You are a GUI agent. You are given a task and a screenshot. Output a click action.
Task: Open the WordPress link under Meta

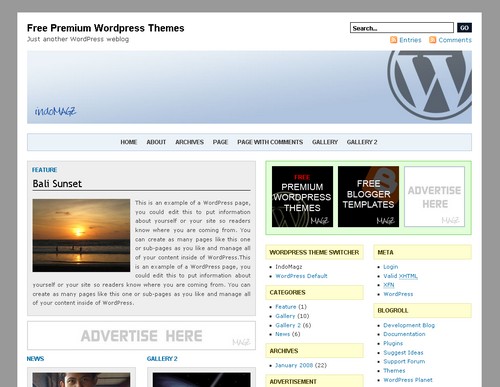coord(398,294)
